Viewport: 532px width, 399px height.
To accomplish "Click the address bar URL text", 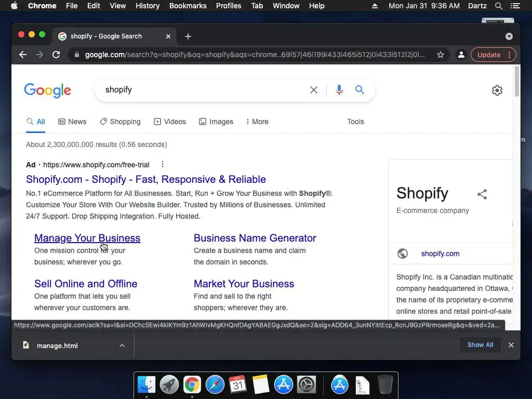I will [255, 55].
